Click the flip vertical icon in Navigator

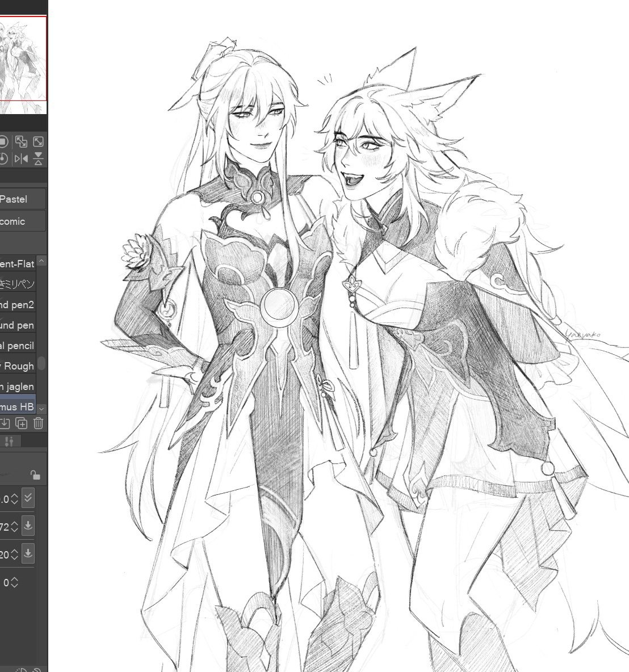click(x=38, y=159)
